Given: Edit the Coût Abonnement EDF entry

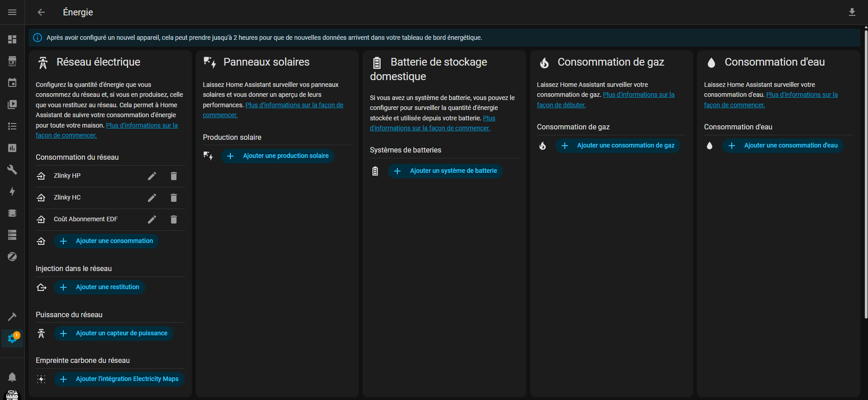Looking at the screenshot, I should (x=152, y=219).
